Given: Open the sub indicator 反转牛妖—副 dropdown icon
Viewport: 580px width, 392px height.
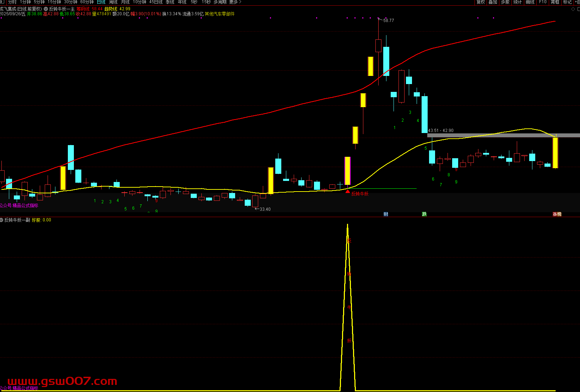Looking at the screenshot, I should pyautogui.click(x=1, y=220).
